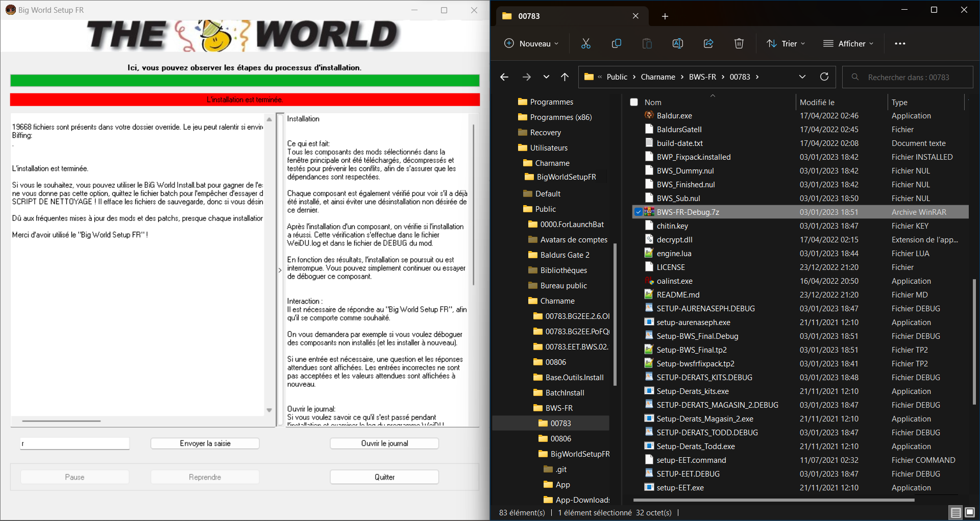Add a new Explorer tab
Image resolution: width=980 pixels, height=521 pixels.
(x=665, y=16)
